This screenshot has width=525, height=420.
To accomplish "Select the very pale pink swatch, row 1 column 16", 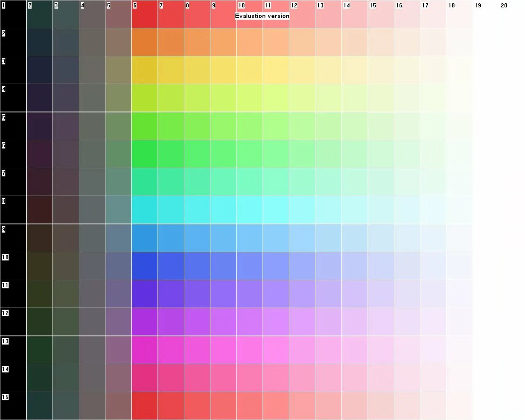I will pos(407,14).
